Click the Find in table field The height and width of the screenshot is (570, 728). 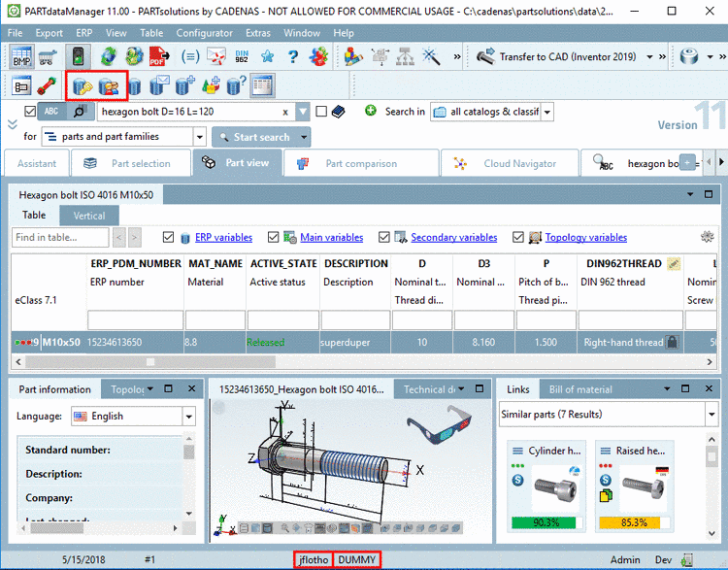60,237
